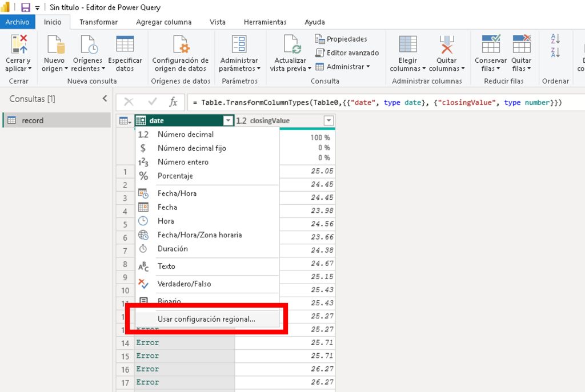Click the Actualizar vista previa icon
Viewport: 585px width, 392px height.
coord(291,46)
